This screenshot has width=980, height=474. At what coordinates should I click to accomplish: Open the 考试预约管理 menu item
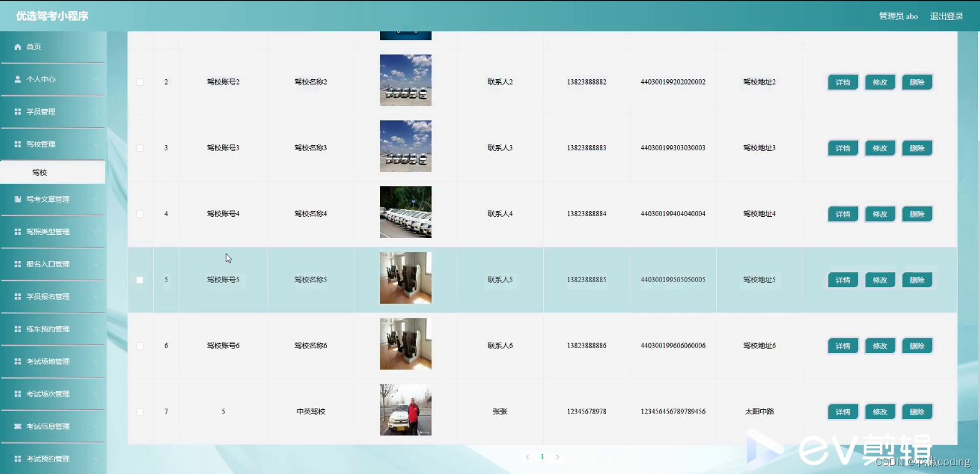click(x=53, y=458)
